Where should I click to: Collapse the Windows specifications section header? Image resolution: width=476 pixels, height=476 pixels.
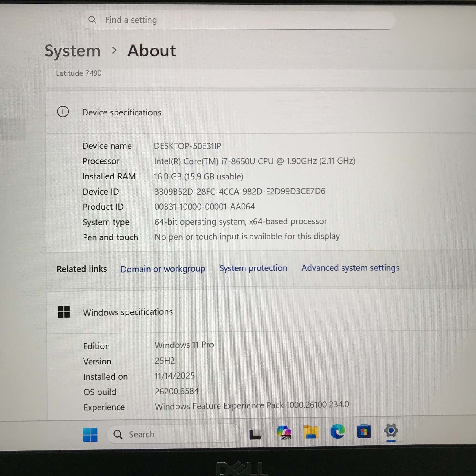pyautogui.click(x=261, y=312)
